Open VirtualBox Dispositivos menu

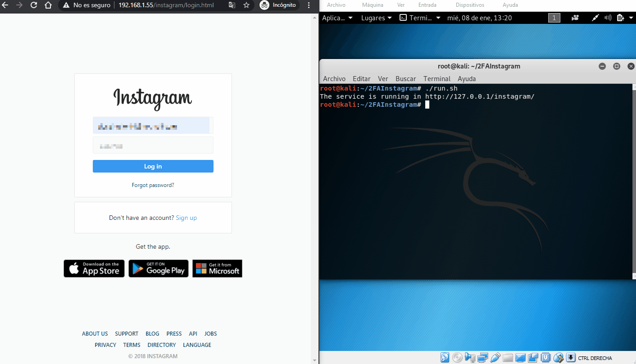470,5
